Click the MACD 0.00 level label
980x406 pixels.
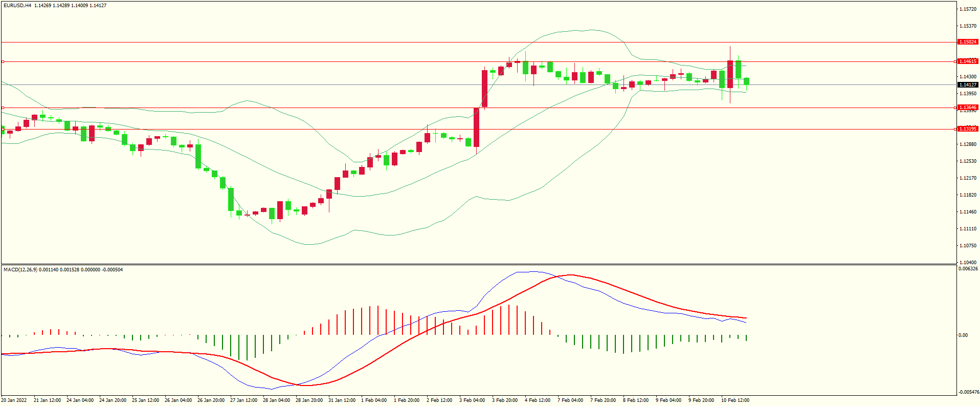963,335
